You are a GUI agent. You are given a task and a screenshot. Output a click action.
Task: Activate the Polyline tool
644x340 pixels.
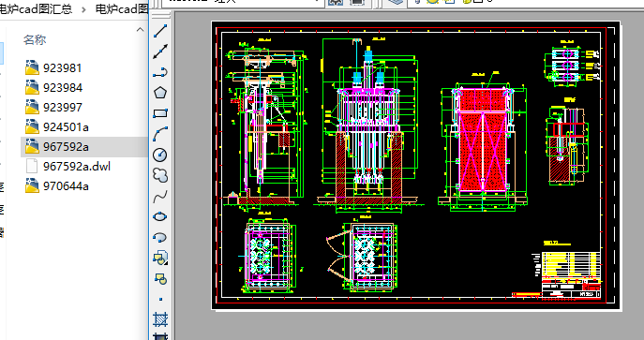click(160, 72)
